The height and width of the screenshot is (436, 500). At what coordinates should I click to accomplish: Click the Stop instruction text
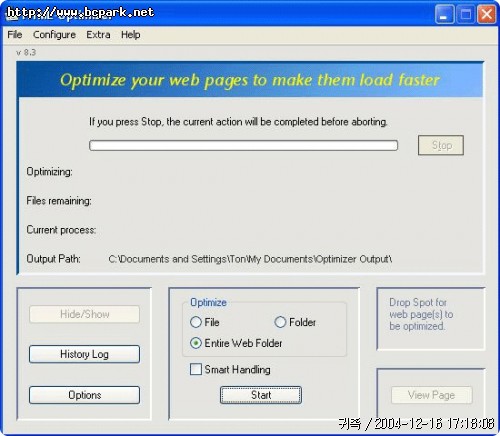238,122
